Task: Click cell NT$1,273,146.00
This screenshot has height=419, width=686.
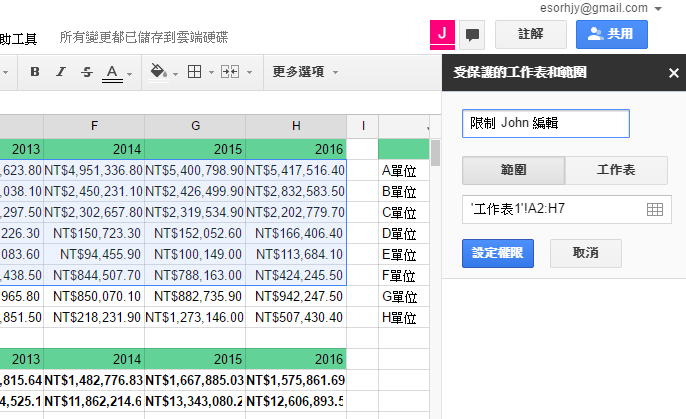Action: [195, 317]
